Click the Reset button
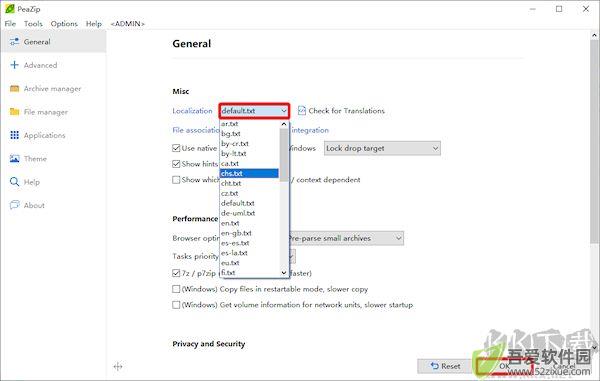600x381 pixels. coord(445,366)
